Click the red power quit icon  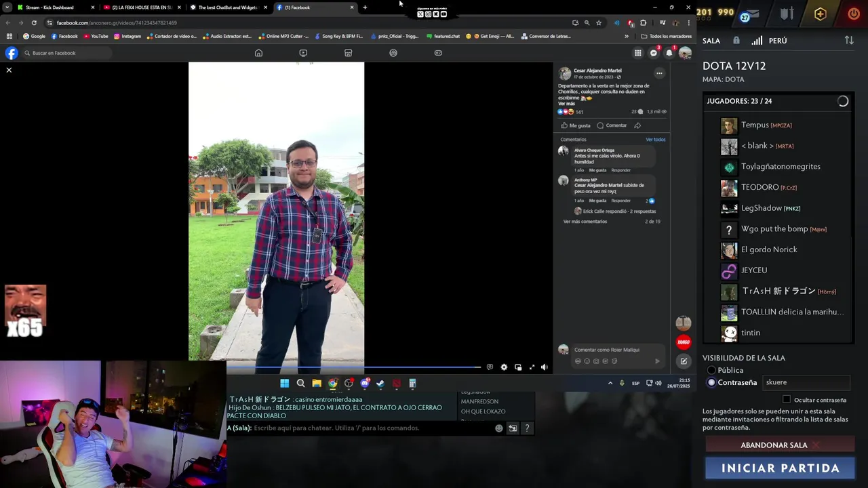tap(853, 14)
